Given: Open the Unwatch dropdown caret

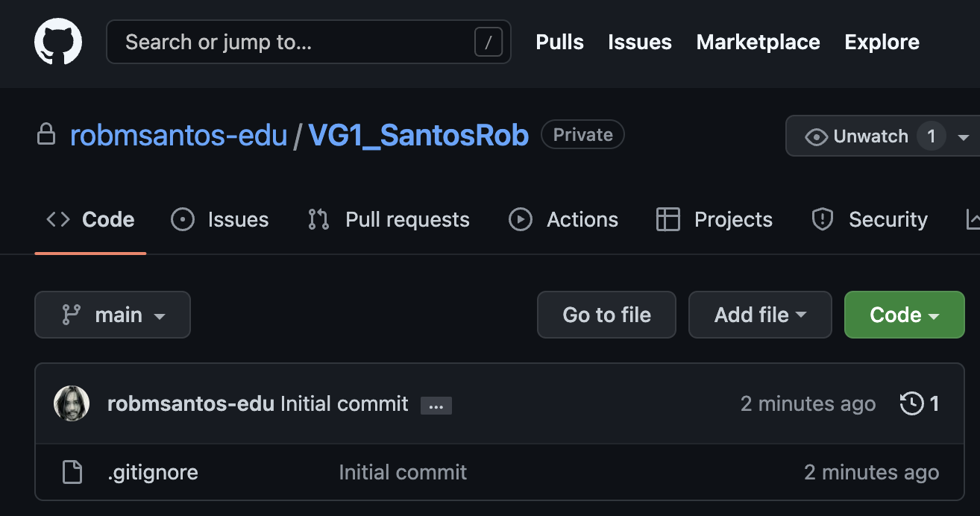Looking at the screenshot, I should 963,137.
